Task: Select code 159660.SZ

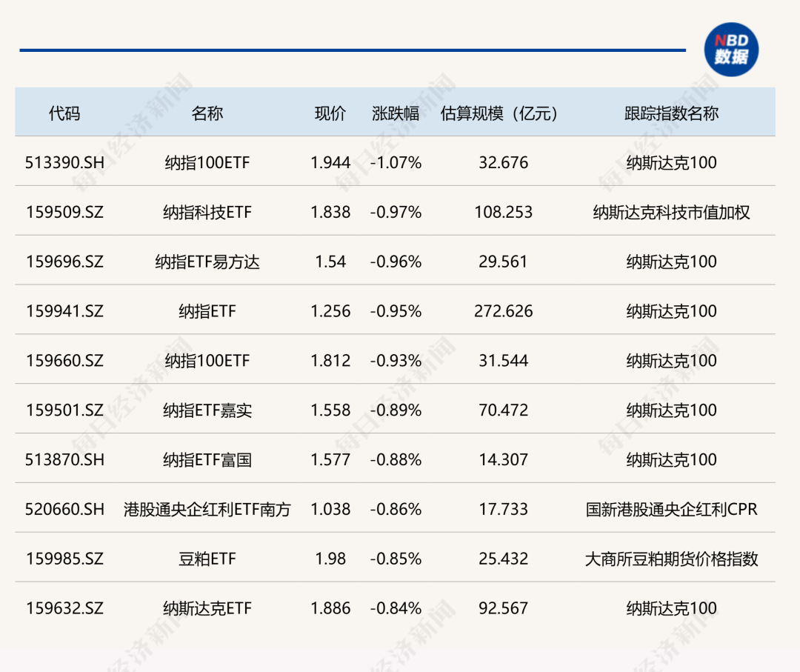Action: coord(64,361)
